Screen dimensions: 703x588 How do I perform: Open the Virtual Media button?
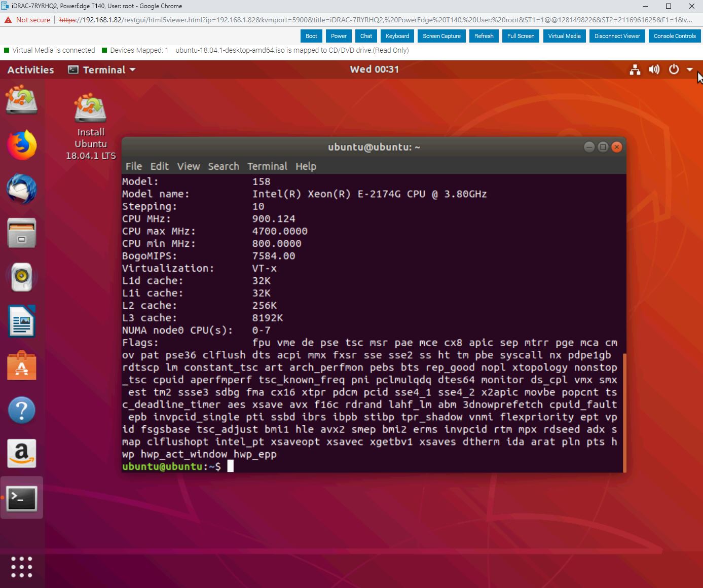pyautogui.click(x=564, y=36)
